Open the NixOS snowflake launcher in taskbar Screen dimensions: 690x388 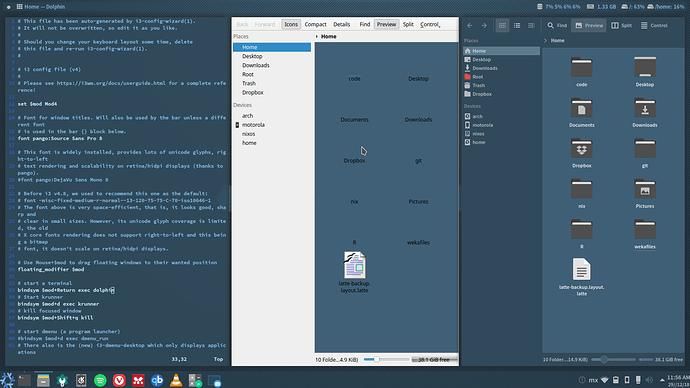click(7, 380)
